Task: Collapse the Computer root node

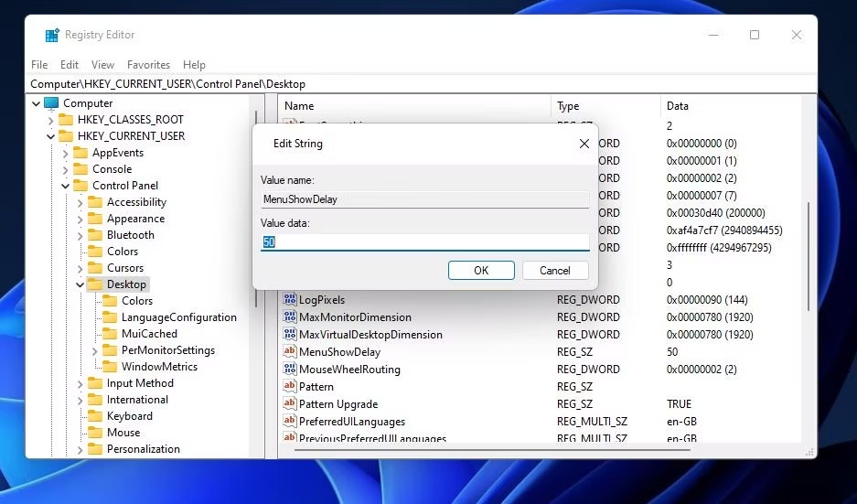Action: pos(36,103)
